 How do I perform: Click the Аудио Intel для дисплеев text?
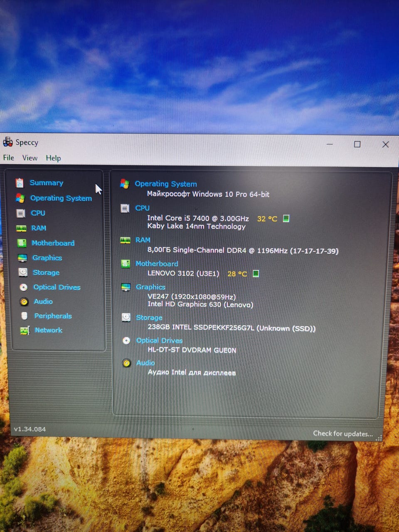(x=192, y=373)
